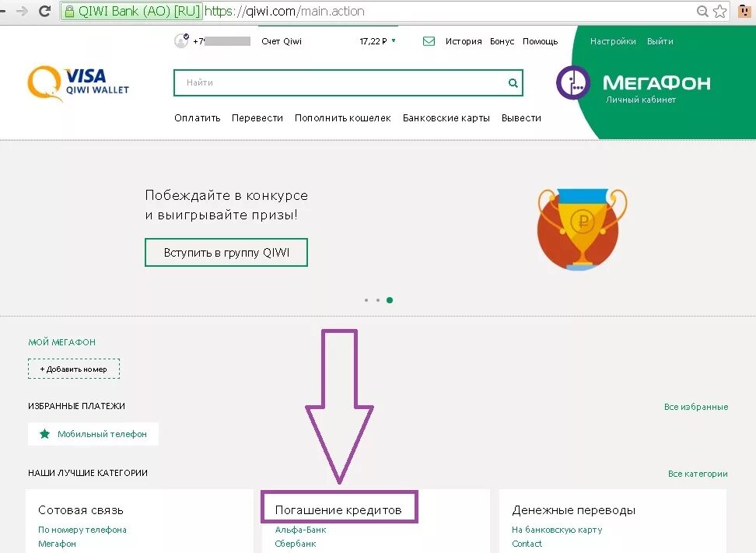Click the browser forward arrow
Image resolution: width=756 pixels, height=553 pixels.
click(22, 11)
